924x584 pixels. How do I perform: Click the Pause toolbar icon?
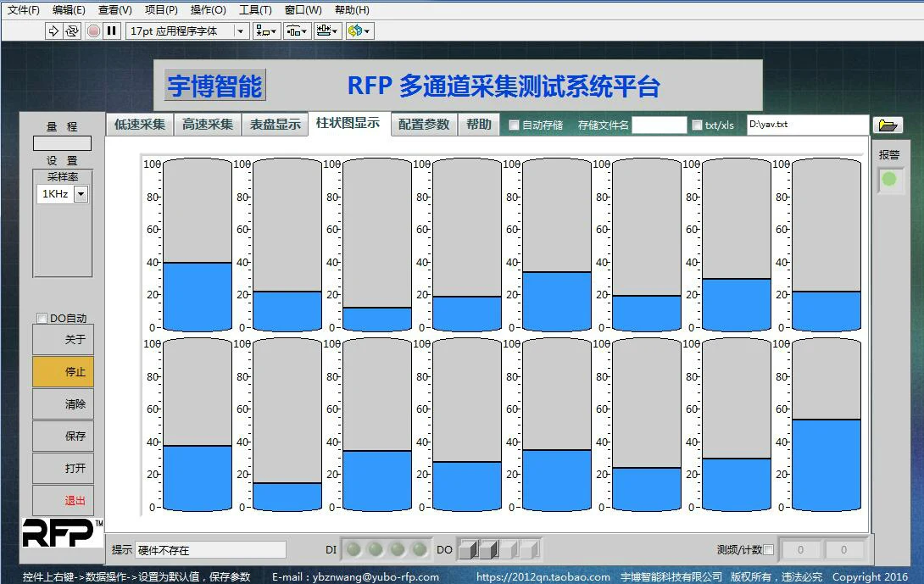pyautogui.click(x=111, y=31)
